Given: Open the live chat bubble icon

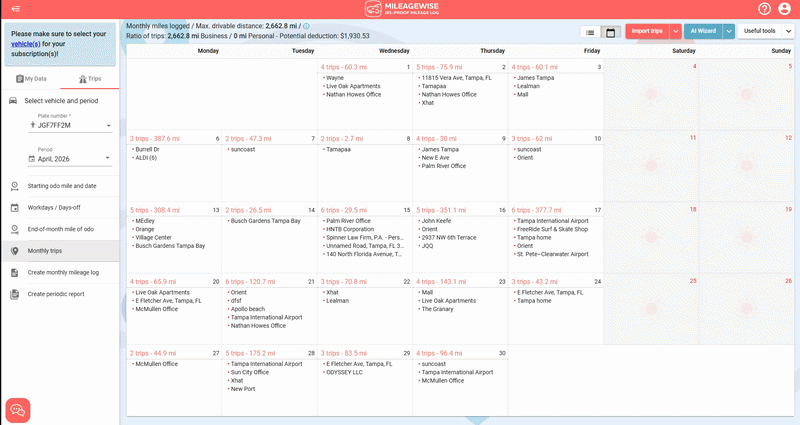Looking at the screenshot, I should coord(18,410).
